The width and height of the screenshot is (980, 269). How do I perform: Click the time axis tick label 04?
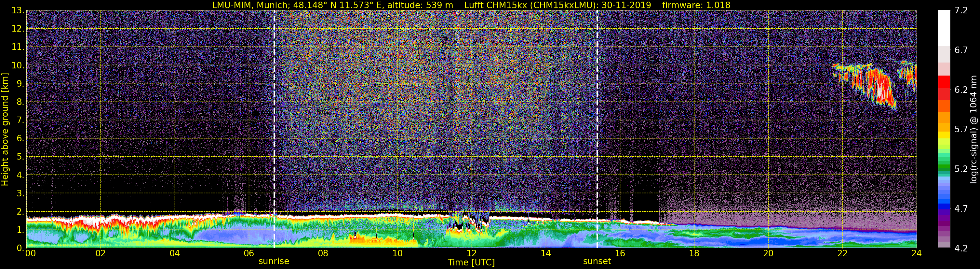tap(175, 253)
